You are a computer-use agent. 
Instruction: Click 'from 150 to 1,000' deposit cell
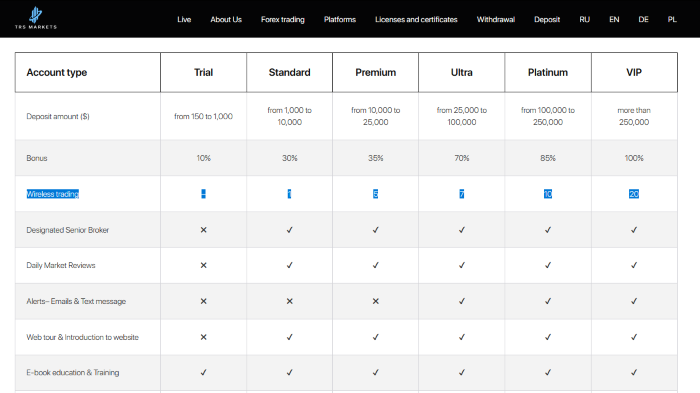pyautogui.click(x=204, y=117)
